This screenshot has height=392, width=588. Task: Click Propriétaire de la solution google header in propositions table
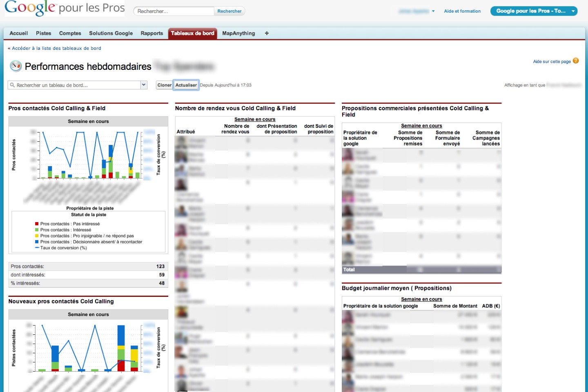tap(360, 138)
